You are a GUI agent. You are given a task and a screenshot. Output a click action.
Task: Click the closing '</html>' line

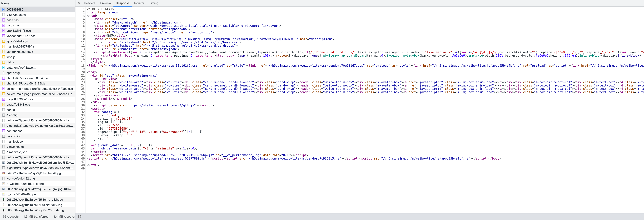click(93, 165)
